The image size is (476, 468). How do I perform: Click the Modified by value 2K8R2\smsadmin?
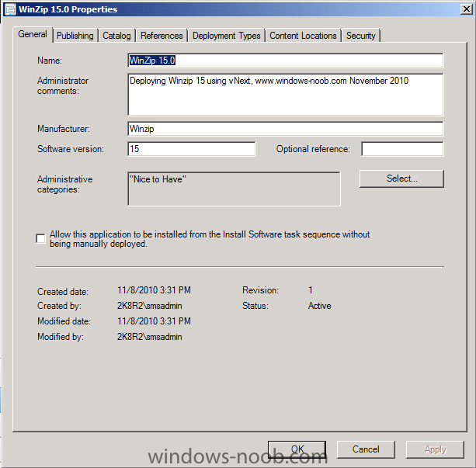click(x=150, y=337)
